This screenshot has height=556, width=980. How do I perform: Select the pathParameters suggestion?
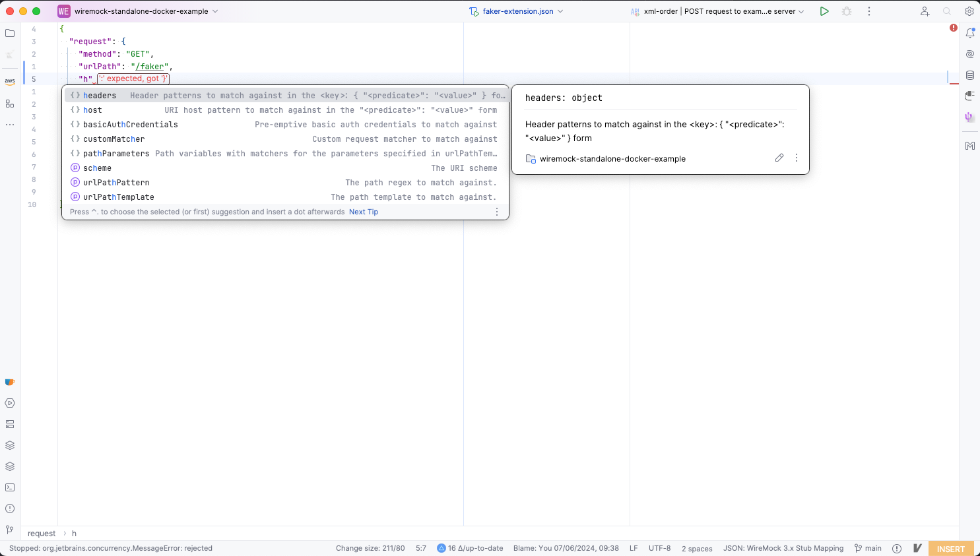(286, 154)
